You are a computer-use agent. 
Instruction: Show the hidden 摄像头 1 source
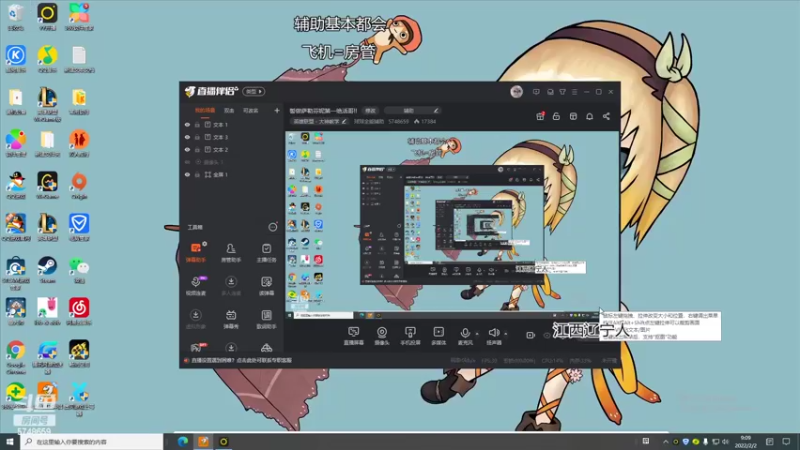187,162
